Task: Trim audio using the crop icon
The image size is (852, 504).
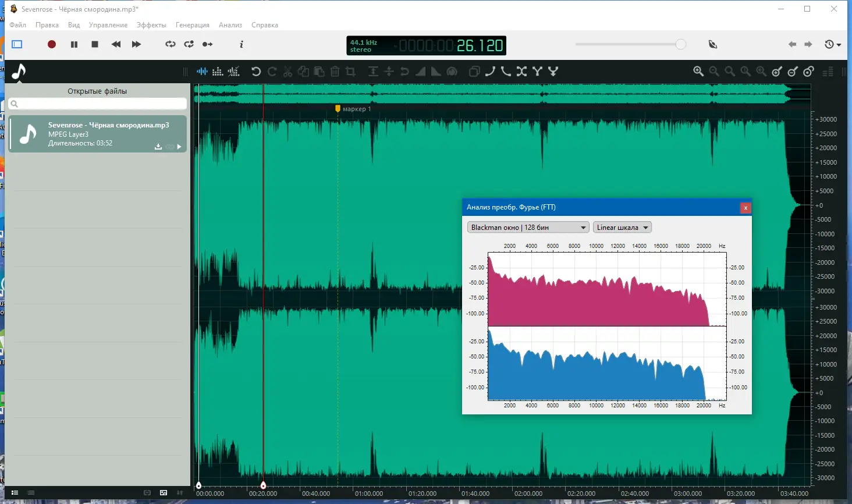Action: tap(350, 71)
